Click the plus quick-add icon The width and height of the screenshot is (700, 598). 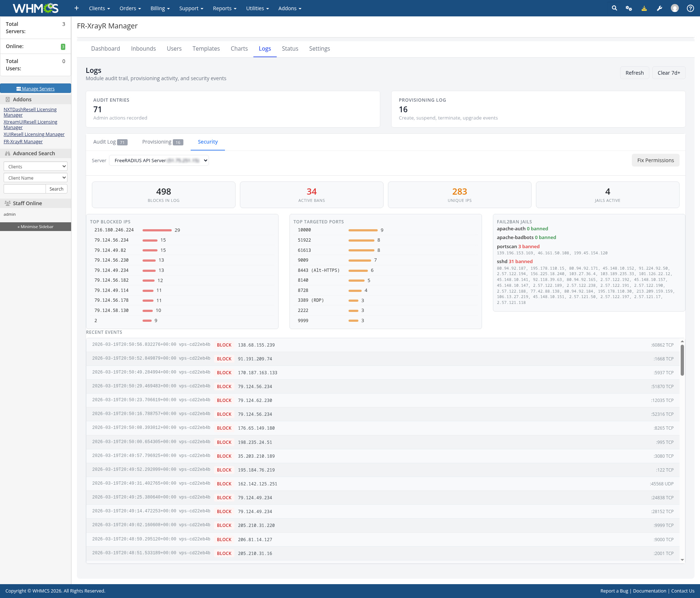pyautogui.click(x=77, y=8)
